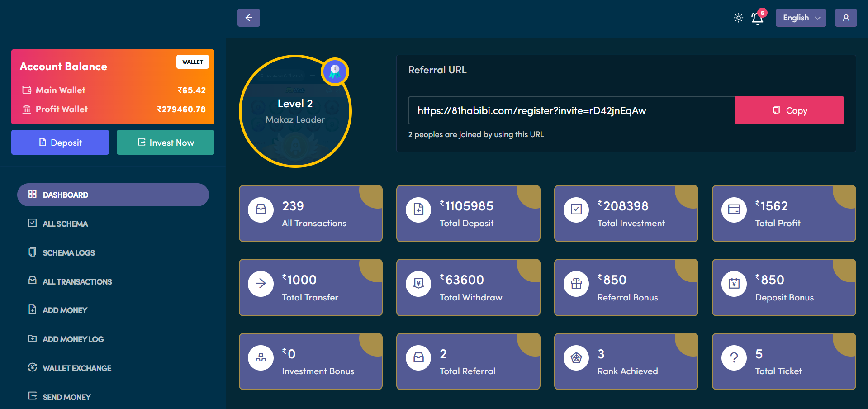Open All Schema from the sidebar
Viewport: 868px width, 409px height.
tap(65, 224)
